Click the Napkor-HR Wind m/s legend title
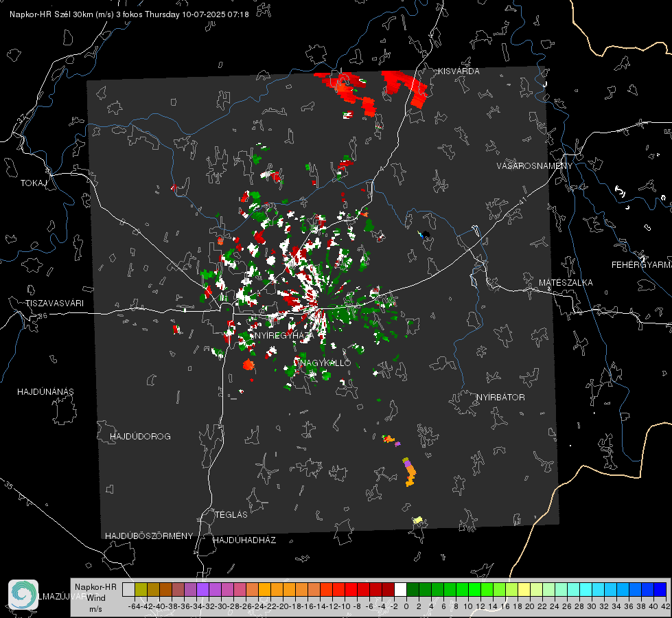This screenshot has height=618, width=672. (95, 597)
